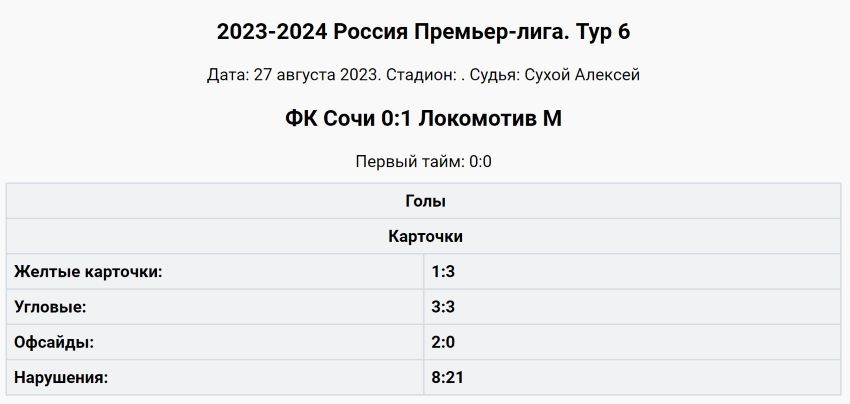The height and width of the screenshot is (404, 850).
Task: Click the 2023-2024 season text in title
Action: (272, 31)
